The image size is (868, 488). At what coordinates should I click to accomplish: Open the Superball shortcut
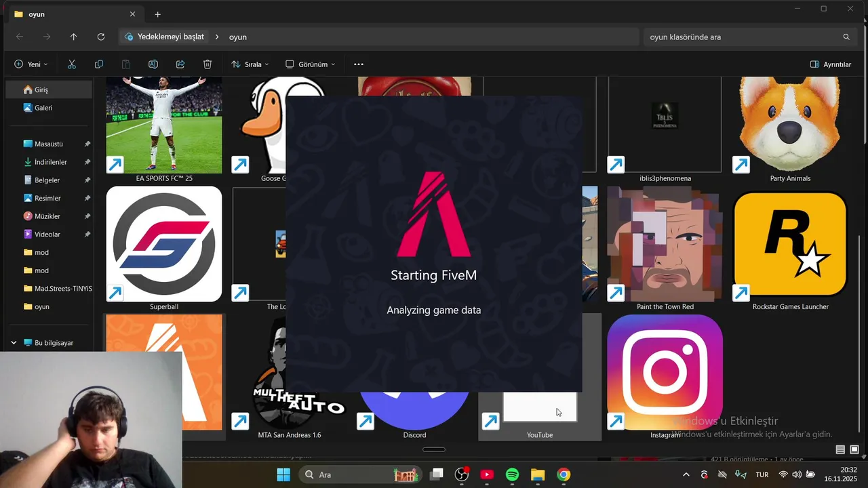164,249
